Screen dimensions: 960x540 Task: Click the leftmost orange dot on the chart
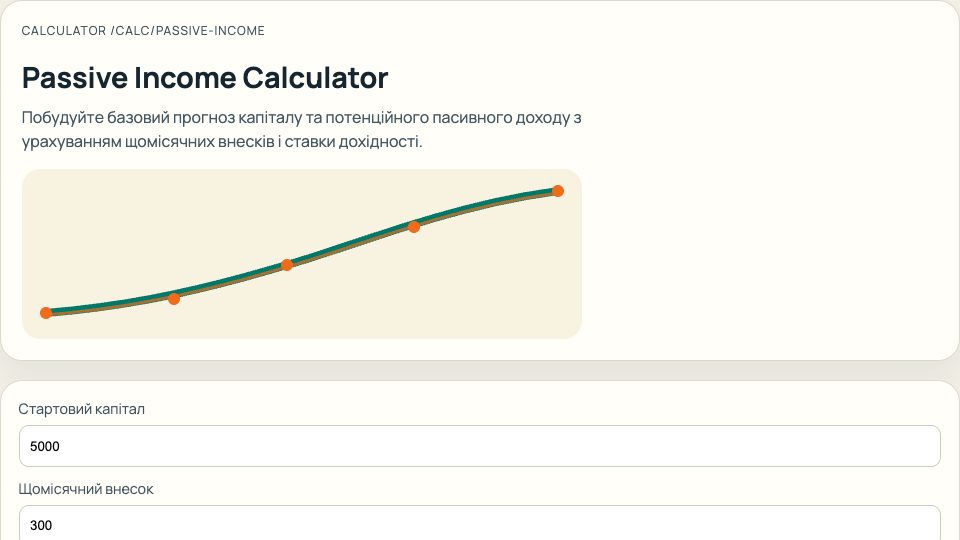click(46, 313)
